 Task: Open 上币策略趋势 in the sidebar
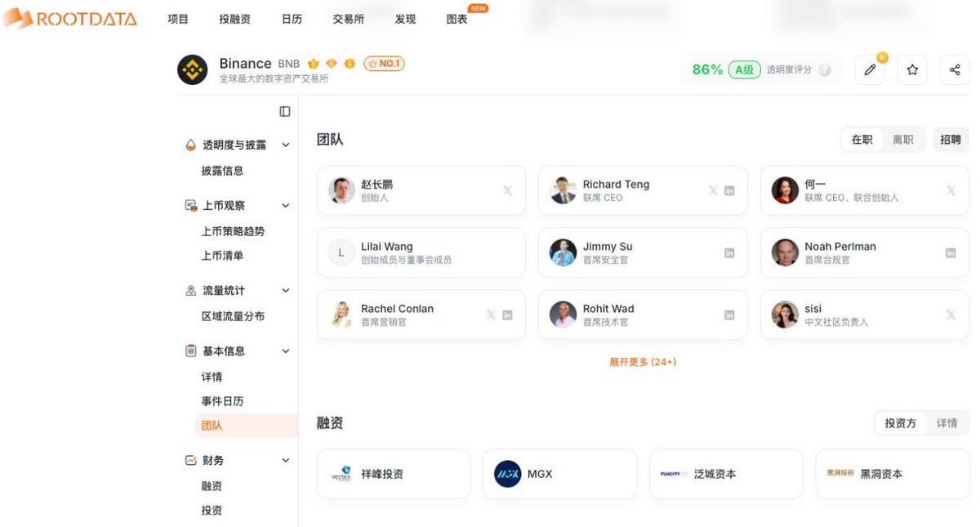[233, 231]
